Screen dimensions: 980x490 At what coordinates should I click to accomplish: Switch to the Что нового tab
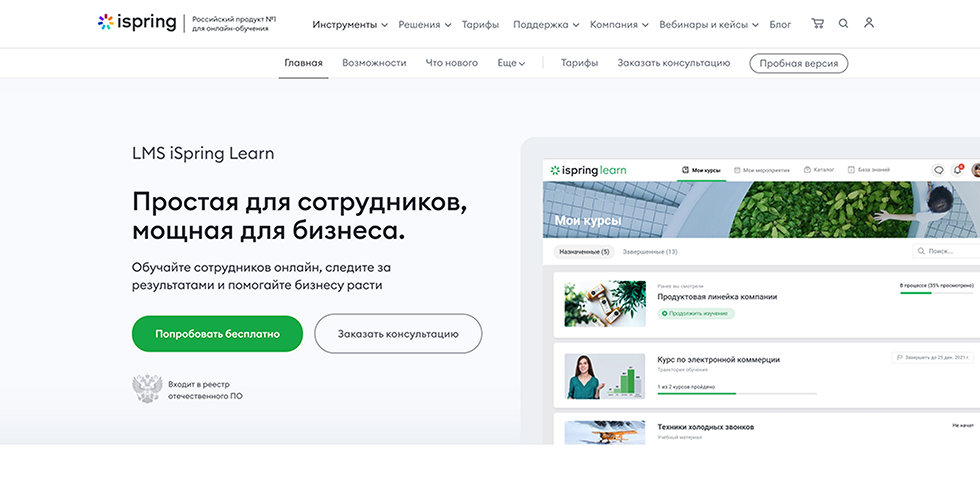[x=452, y=63]
